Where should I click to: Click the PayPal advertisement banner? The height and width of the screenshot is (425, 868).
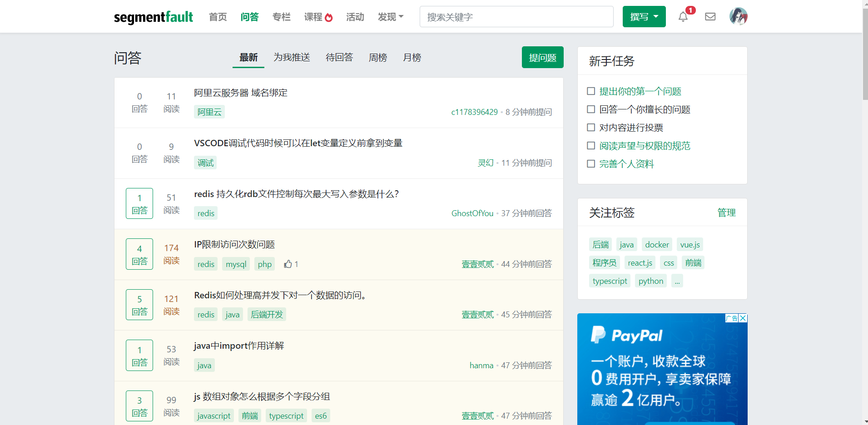[662, 369]
